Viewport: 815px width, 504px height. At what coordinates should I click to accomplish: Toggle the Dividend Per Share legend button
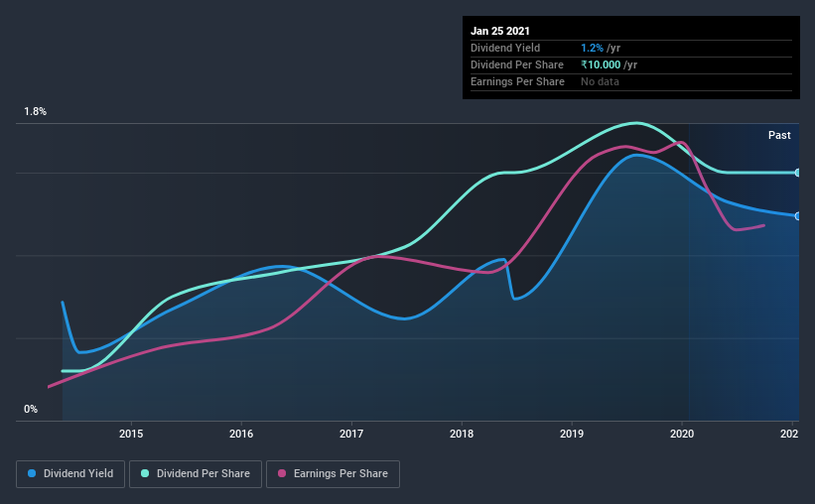click(x=196, y=474)
